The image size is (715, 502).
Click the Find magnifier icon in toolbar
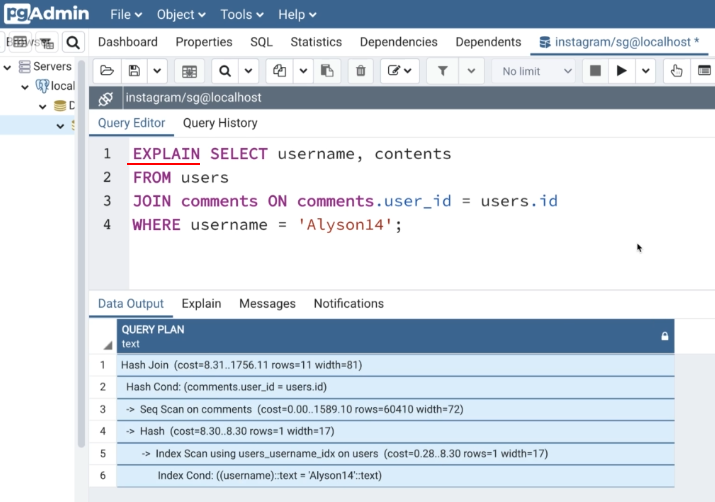(x=225, y=71)
